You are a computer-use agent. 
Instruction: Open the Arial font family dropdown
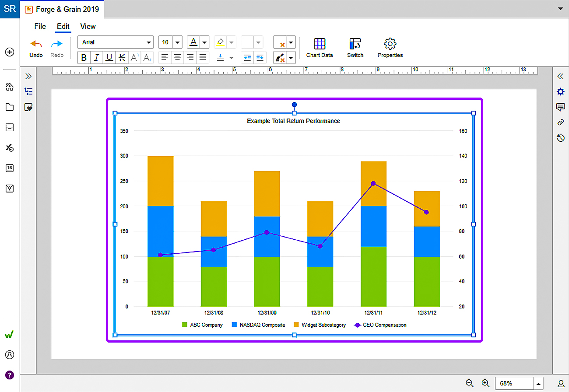pos(116,42)
